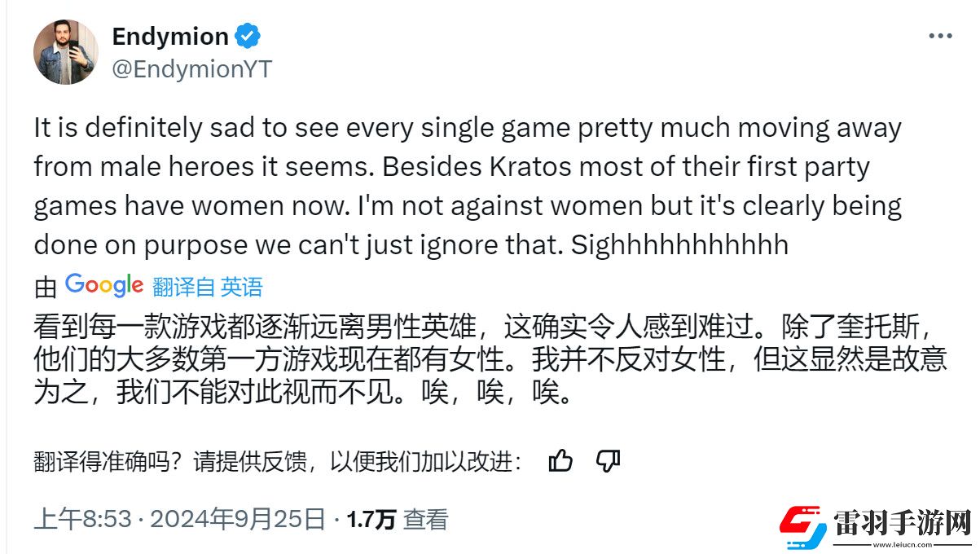Click Endymion's blue verified badge
The width and height of the screenshot is (980, 554).
pos(247,35)
